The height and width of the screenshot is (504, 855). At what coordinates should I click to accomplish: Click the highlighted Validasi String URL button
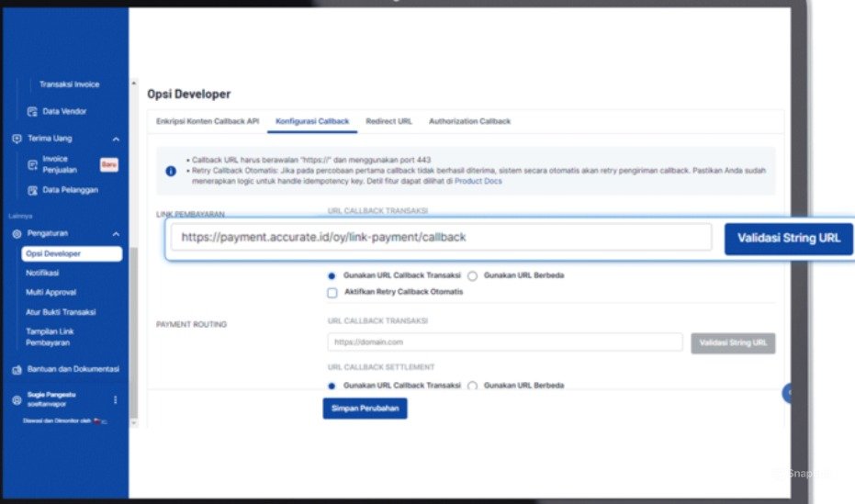tap(789, 238)
